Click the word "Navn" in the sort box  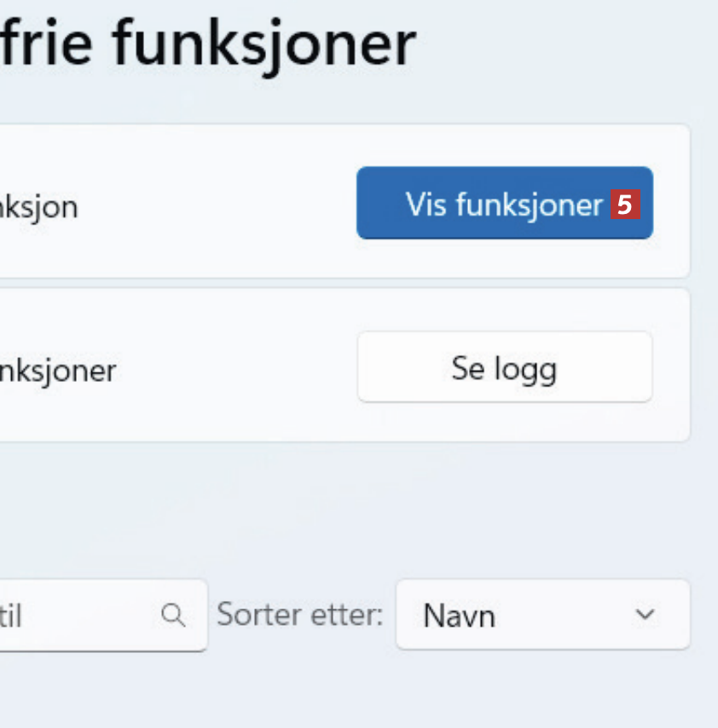point(459,615)
